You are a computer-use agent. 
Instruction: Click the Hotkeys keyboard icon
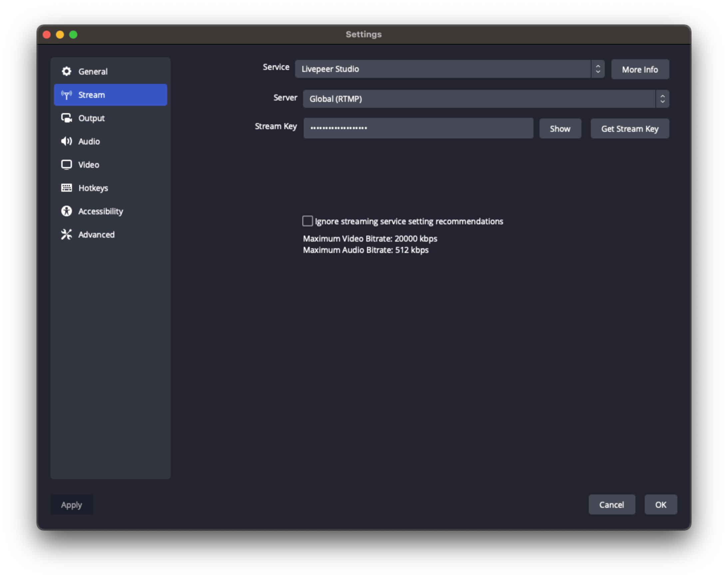coord(67,188)
